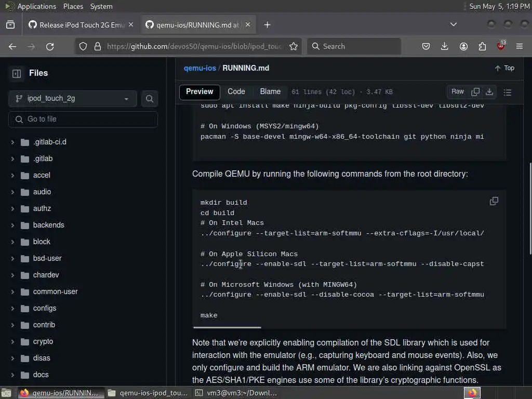The width and height of the screenshot is (532, 399).
Task: Click the browser Back arrow
Action: 12,46
